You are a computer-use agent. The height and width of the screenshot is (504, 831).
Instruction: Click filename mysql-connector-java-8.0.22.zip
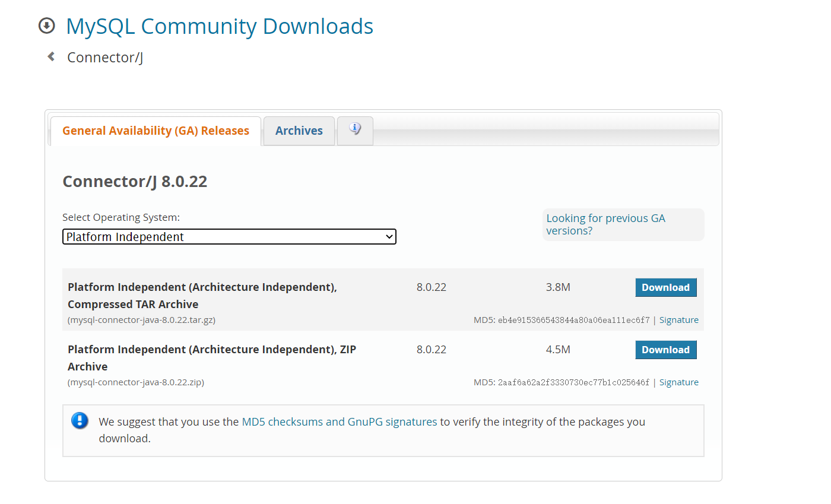coord(136,382)
